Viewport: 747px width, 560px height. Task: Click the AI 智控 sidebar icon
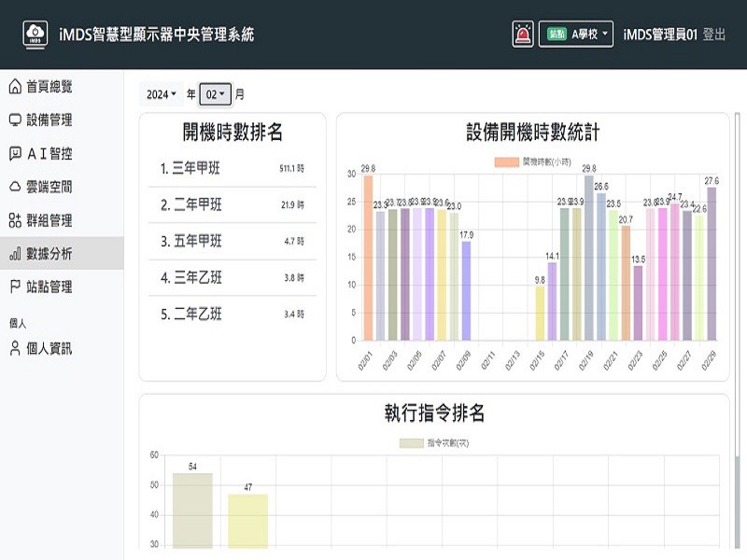15,154
